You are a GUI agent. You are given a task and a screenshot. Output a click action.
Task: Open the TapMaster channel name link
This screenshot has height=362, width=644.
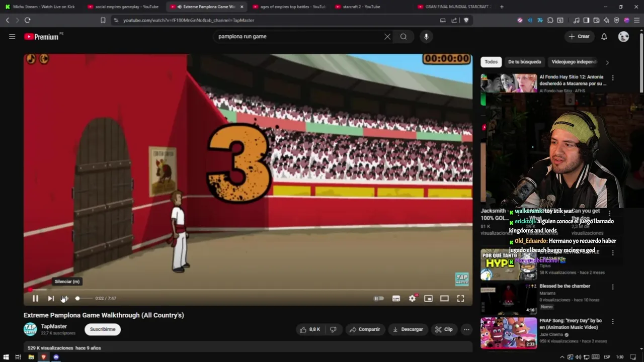(54, 326)
